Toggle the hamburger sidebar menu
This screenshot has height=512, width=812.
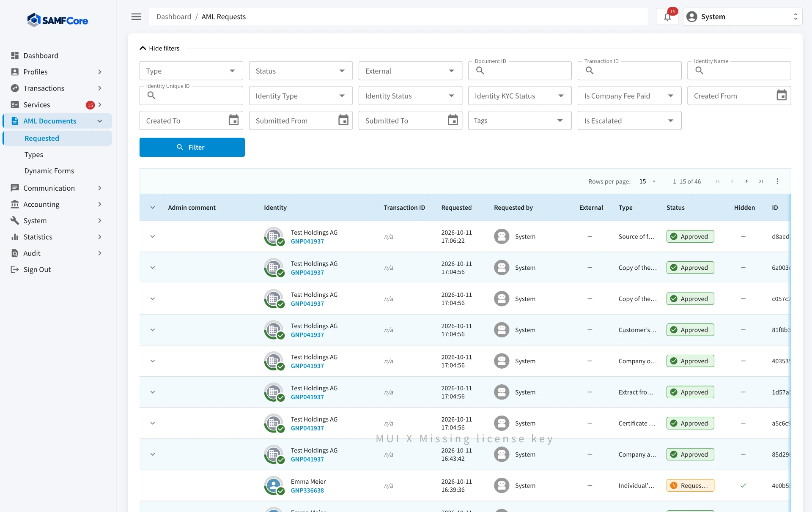click(x=136, y=16)
